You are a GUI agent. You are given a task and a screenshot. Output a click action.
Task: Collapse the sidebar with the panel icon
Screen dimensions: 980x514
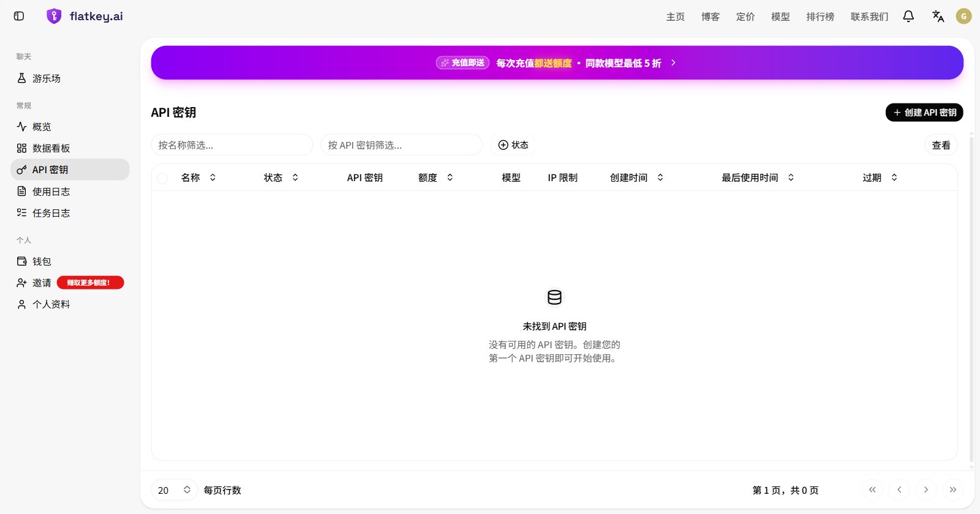(x=19, y=17)
